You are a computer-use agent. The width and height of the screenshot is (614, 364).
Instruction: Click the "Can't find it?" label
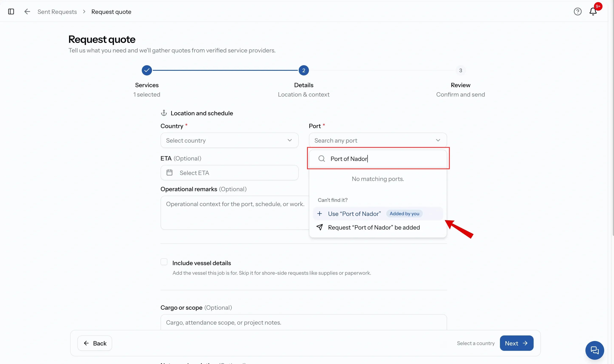tap(332, 200)
